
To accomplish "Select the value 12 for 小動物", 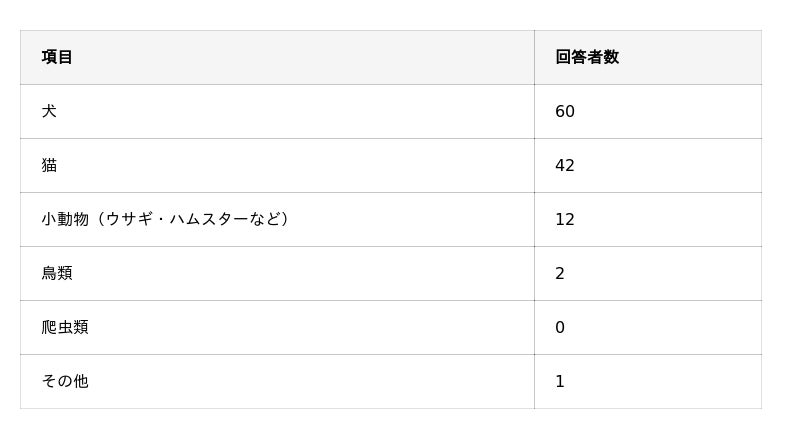I will (565, 220).
